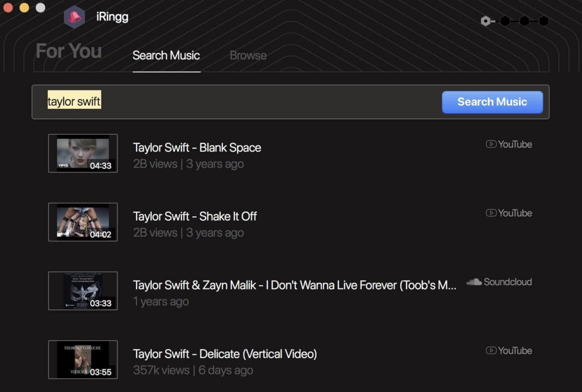Click YouTube source icon on Shake It Off row
Image resolution: width=582 pixels, height=392 pixels.
click(x=491, y=213)
